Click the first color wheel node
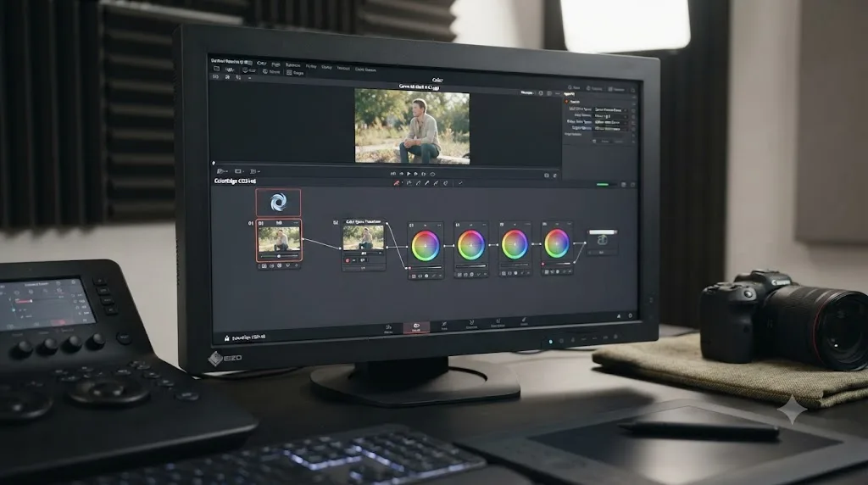This screenshot has width=868, height=485. pyautogui.click(x=426, y=246)
